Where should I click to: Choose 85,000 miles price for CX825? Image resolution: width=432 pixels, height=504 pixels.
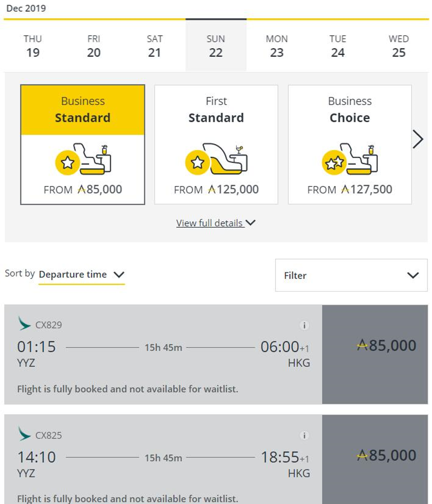375,460
